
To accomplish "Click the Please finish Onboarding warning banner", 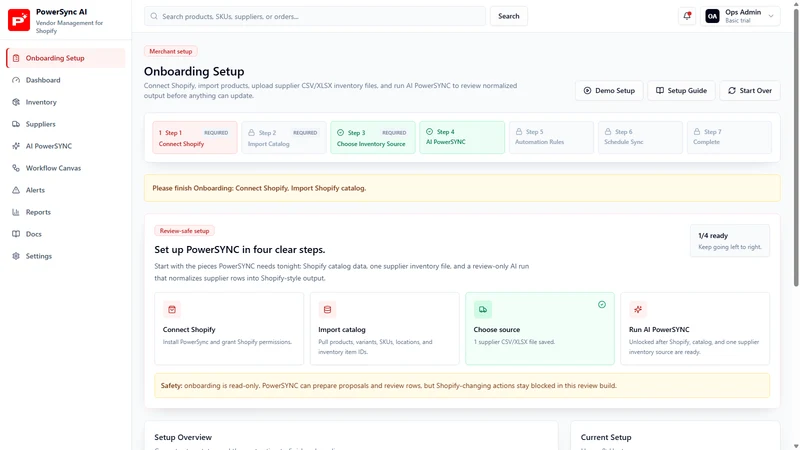I will (462, 188).
